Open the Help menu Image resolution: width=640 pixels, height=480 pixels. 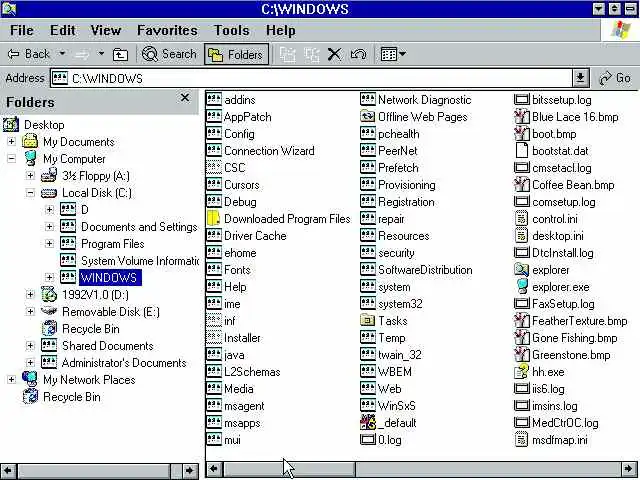(x=281, y=30)
